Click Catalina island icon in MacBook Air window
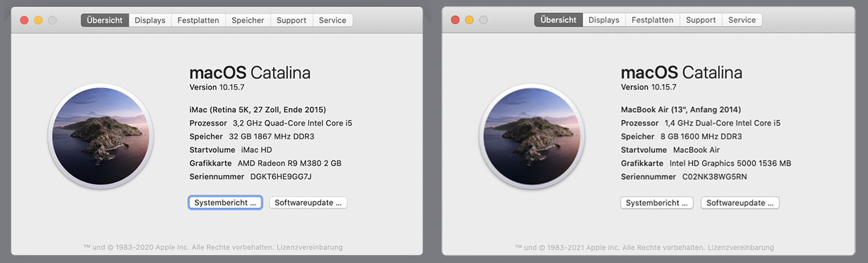The height and width of the screenshot is (263, 868). (532, 136)
